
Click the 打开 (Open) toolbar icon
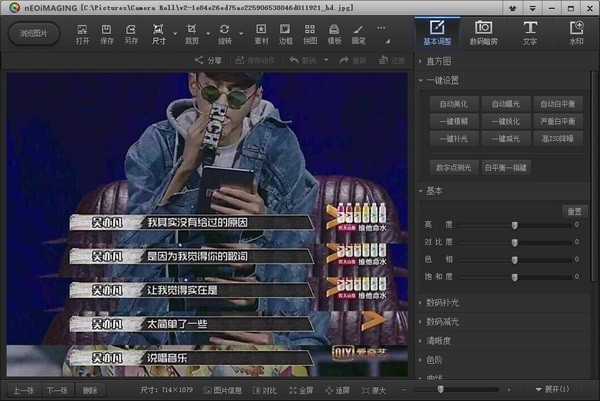pos(83,33)
